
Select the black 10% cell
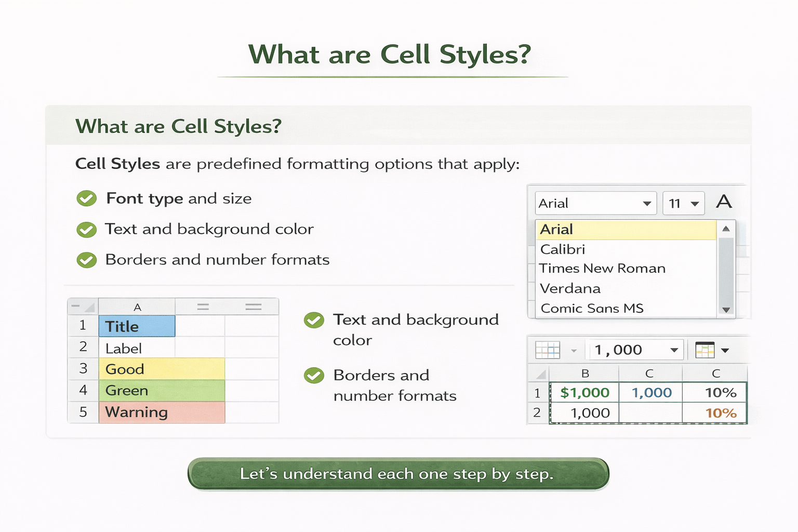click(715, 393)
